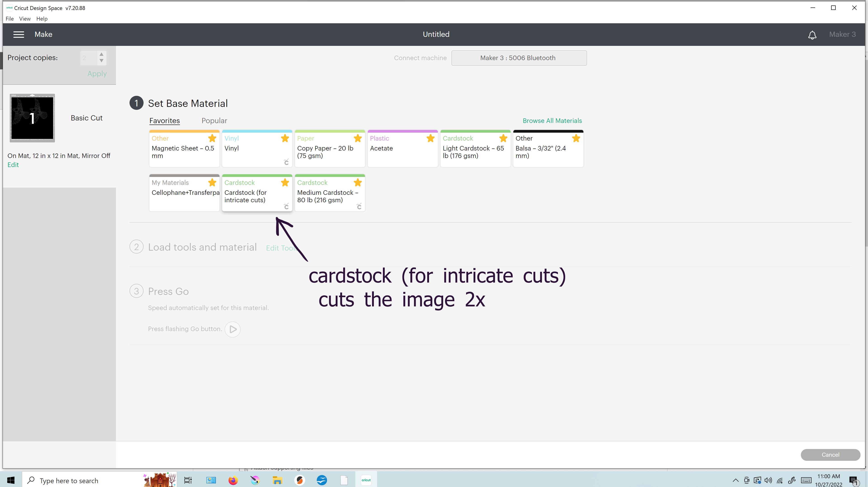Select Light Cardstock – 65 lb material

click(475, 148)
